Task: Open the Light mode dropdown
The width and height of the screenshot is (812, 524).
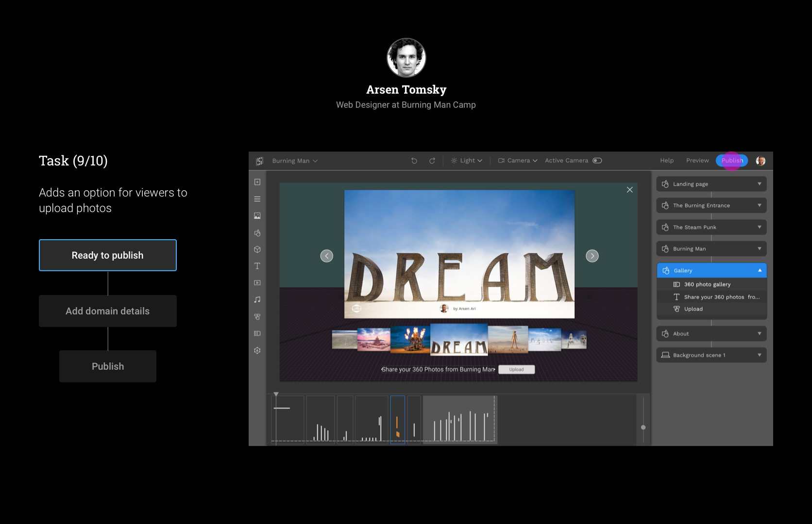Action: click(467, 161)
